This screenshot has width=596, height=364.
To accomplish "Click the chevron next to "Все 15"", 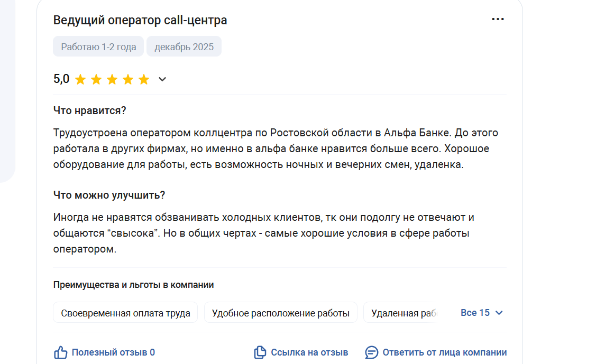I will (499, 313).
